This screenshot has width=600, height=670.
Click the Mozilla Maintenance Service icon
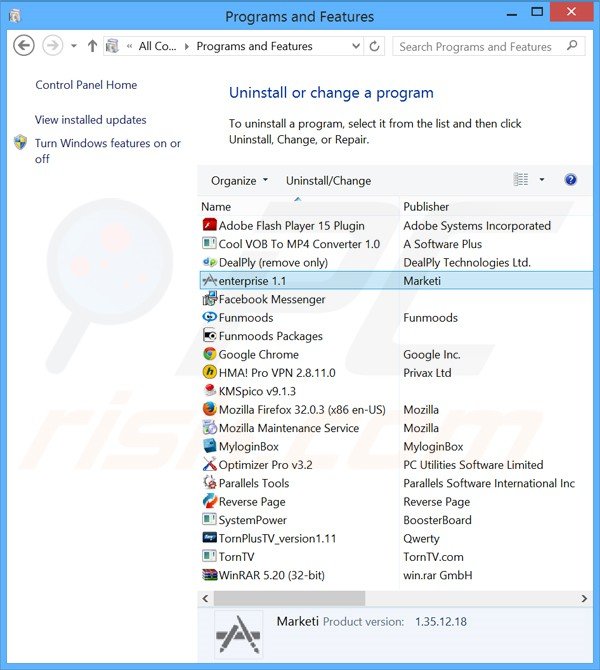coord(209,427)
